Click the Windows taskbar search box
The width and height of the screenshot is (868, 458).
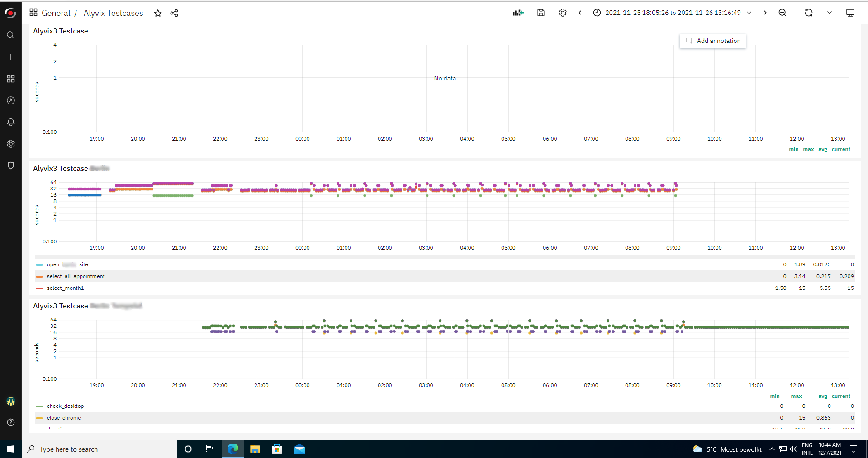(100, 449)
